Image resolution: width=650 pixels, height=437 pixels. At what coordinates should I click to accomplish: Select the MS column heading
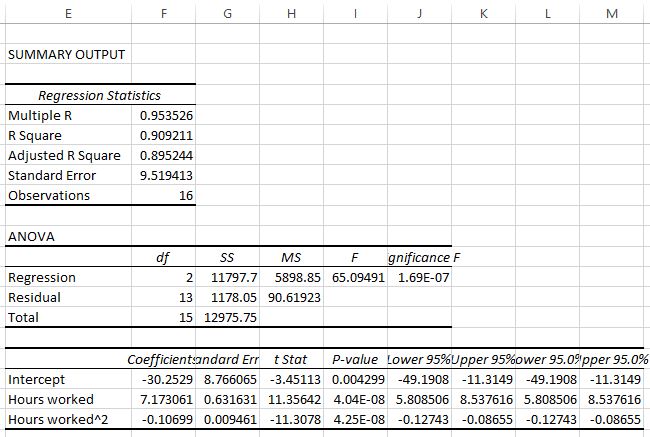pos(291,257)
